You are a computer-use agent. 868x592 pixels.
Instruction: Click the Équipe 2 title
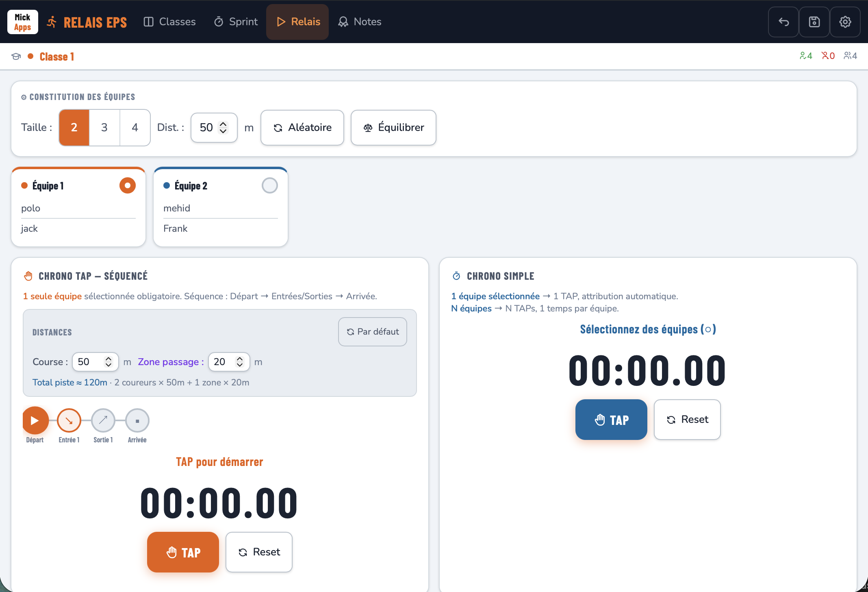click(191, 186)
